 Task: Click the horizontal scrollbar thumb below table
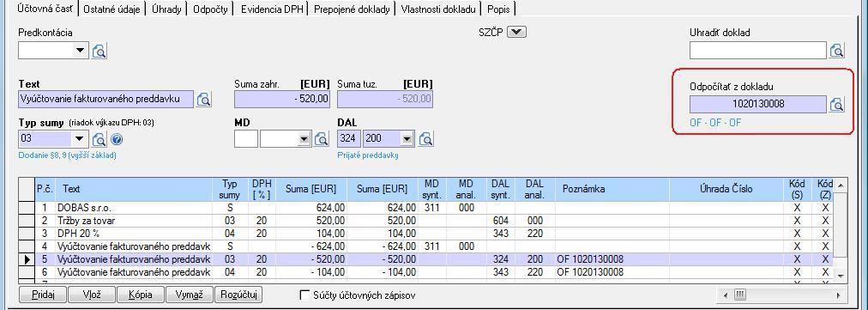pos(740,295)
